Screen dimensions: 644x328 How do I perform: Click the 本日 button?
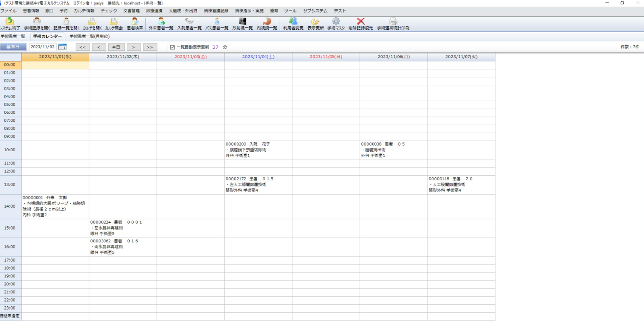[116, 47]
